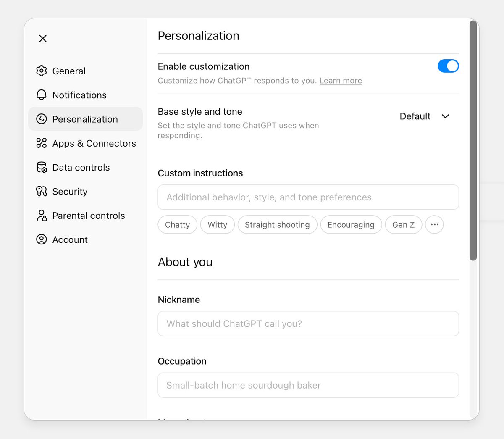Screen dimensions: 504x439
Task: Click the Custom instructions text field
Action: point(308,197)
